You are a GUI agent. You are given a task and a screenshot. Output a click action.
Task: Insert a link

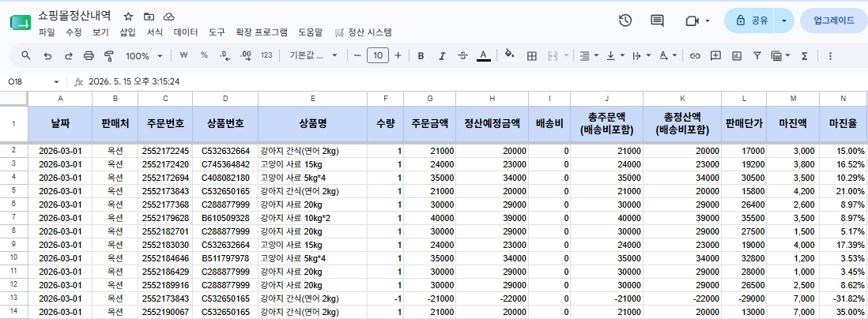(696, 55)
